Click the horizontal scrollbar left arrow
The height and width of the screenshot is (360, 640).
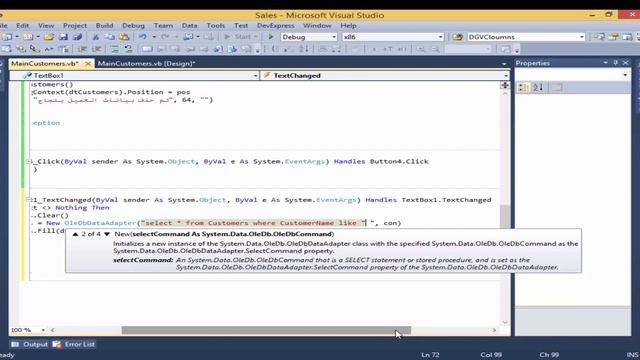tap(53, 330)
